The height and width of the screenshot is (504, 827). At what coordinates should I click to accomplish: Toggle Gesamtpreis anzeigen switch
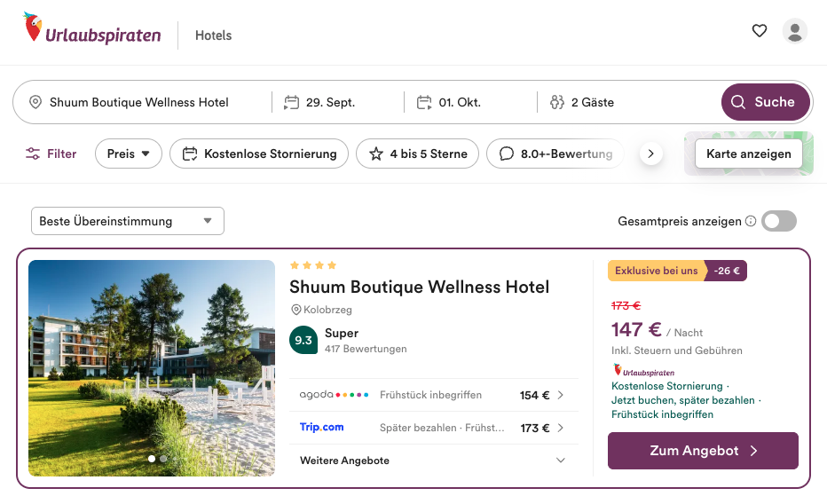[x=779, y=222]
